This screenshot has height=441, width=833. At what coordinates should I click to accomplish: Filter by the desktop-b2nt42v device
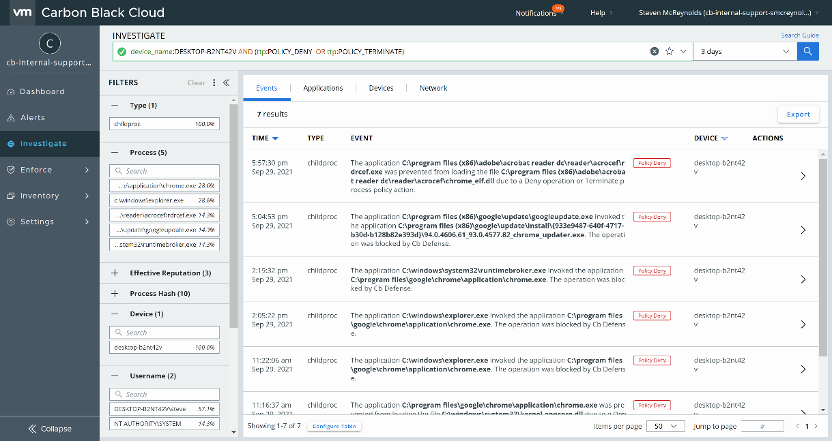coord(164,347)
